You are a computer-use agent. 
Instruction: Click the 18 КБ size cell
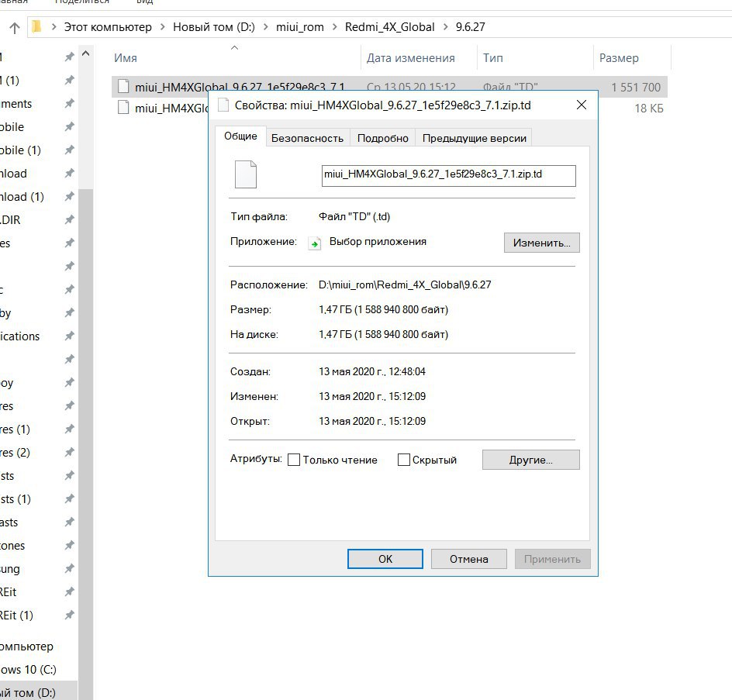pyautogui.click(x=648, y=109)
